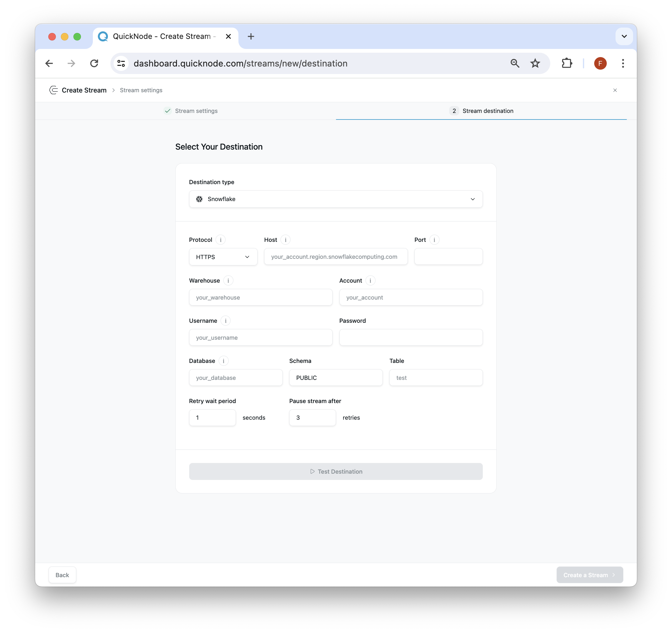Image resolution: width=672 pixels, height=633 pixels.
Task: Click the browser address bar URL
Action: 240,63
